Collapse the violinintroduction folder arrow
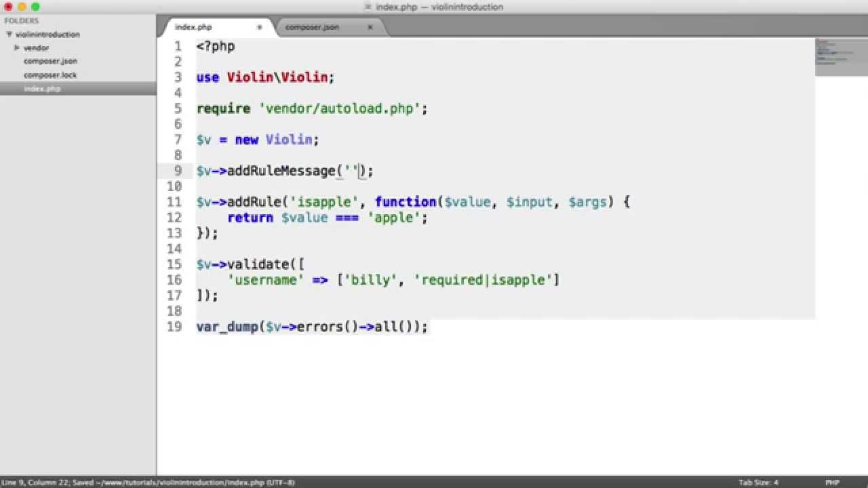 9,34
